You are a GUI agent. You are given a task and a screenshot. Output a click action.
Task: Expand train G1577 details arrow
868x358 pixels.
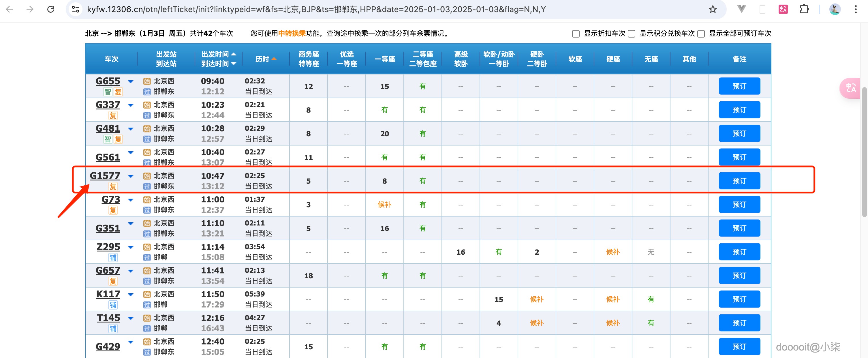click(131, 176)
